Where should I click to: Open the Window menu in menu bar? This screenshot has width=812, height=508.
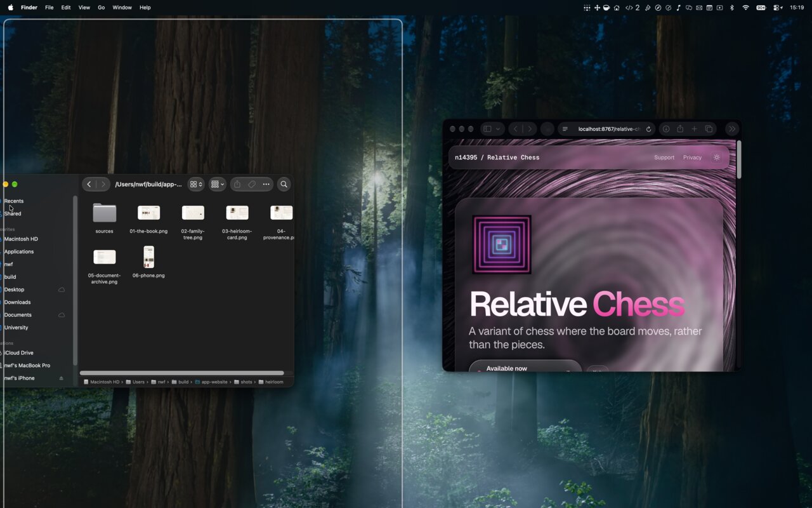point(122,8)
